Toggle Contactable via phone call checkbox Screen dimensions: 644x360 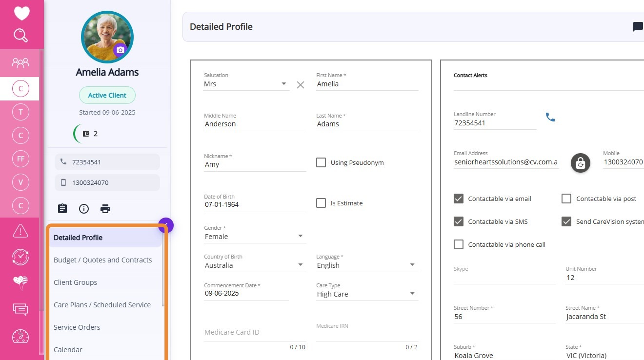pos(459,244)
